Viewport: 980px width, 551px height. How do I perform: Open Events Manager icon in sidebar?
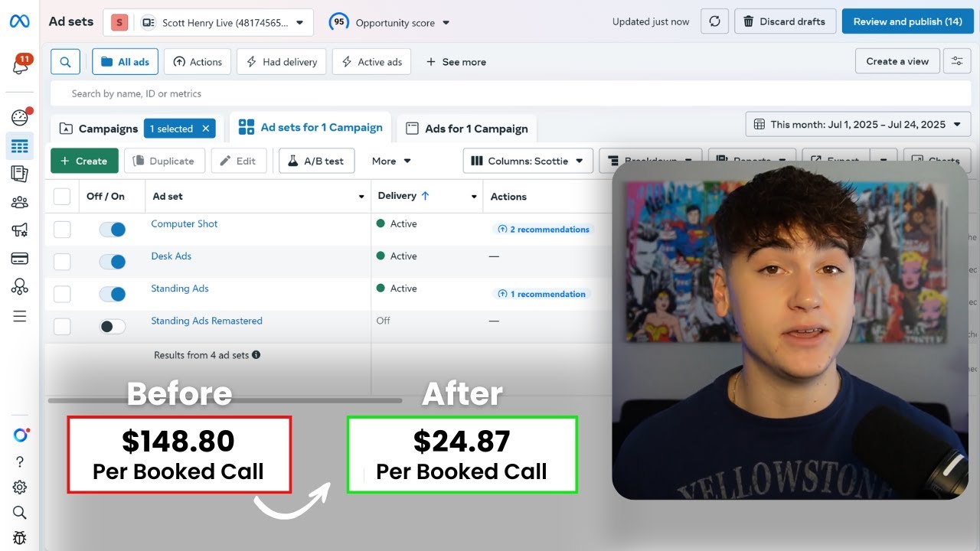coord(20,287)
